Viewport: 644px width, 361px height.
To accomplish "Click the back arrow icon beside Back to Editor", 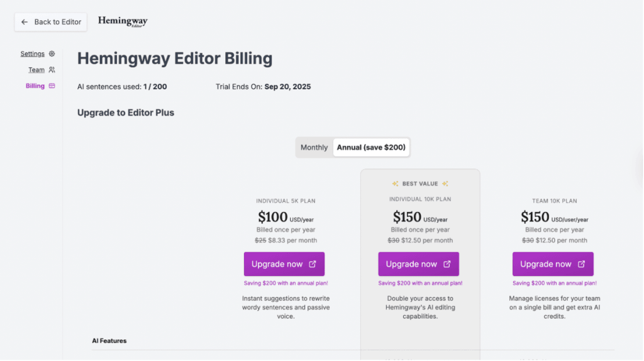I will coord(25,22).
